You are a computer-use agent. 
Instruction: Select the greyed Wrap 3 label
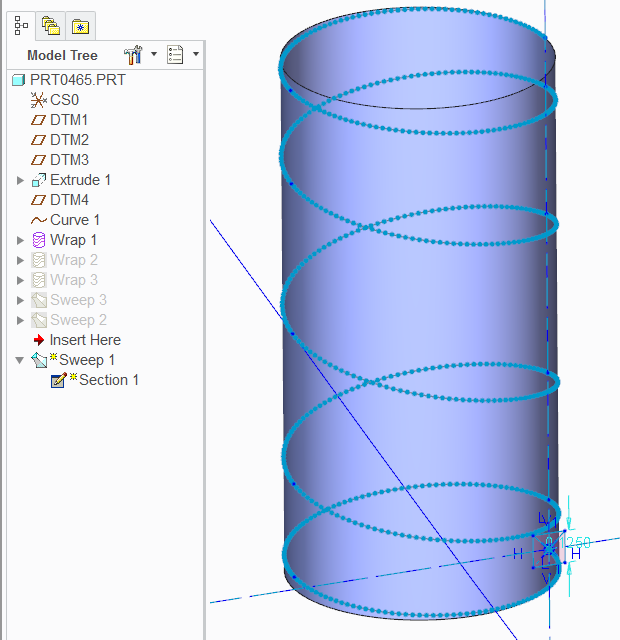point(73,280)
